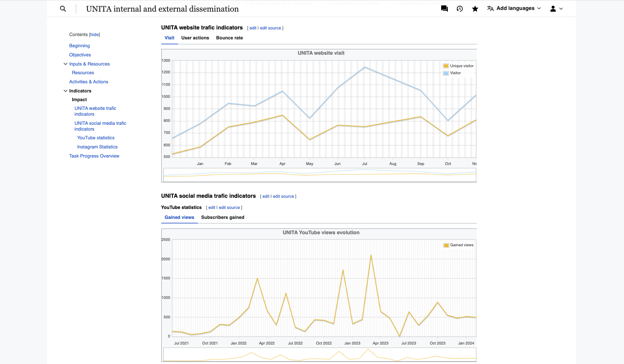This screenshot has width=624, height=364.
Task: Edit source of social media indicators
Action: click(283, 197)
